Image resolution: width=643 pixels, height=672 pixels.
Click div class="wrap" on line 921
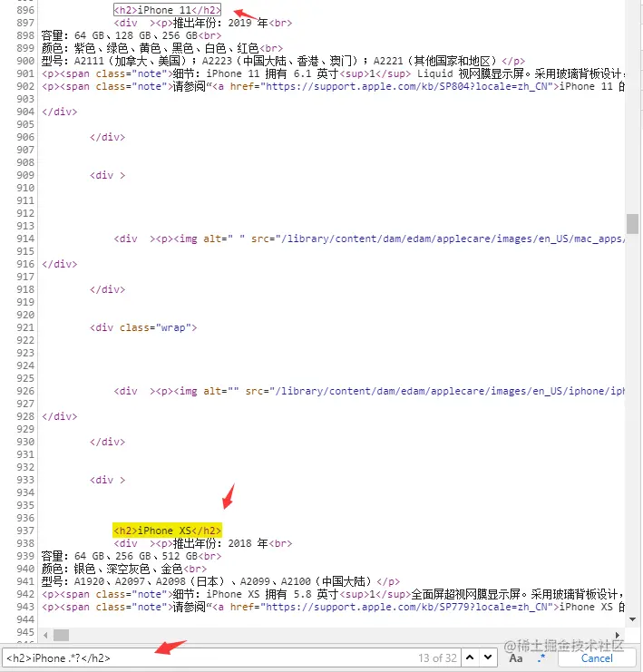[x=143, y=327]
